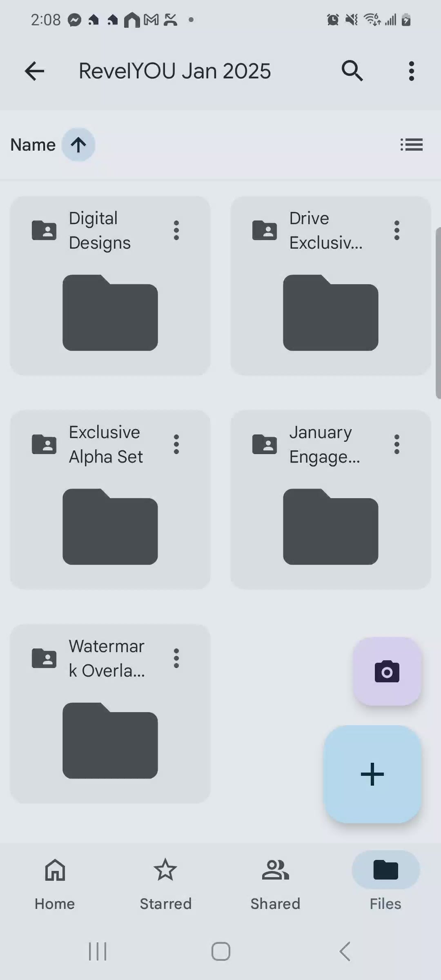
Task: Open the Name sort options
Action: click(33, 145)
